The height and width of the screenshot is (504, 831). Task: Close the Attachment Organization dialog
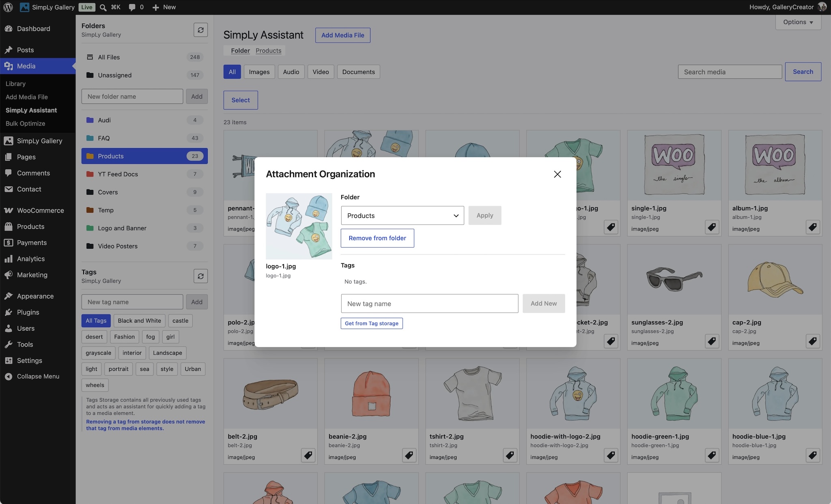[558, 174]
